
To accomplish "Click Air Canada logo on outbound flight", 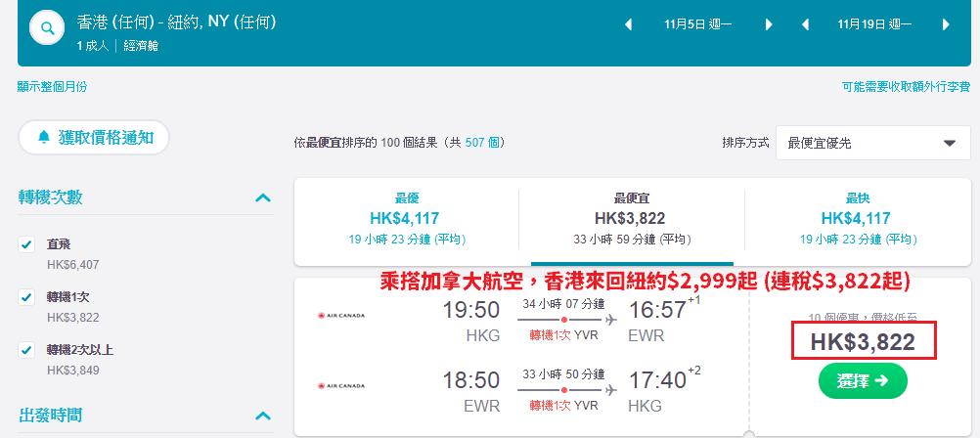I will (x=341, y=316).
